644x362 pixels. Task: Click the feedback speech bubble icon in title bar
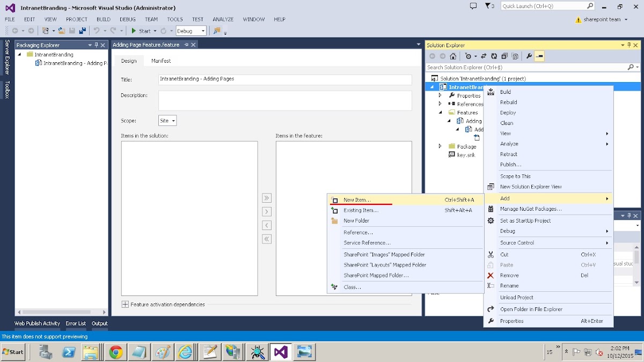pyautogui.click(x=473, y=6)
